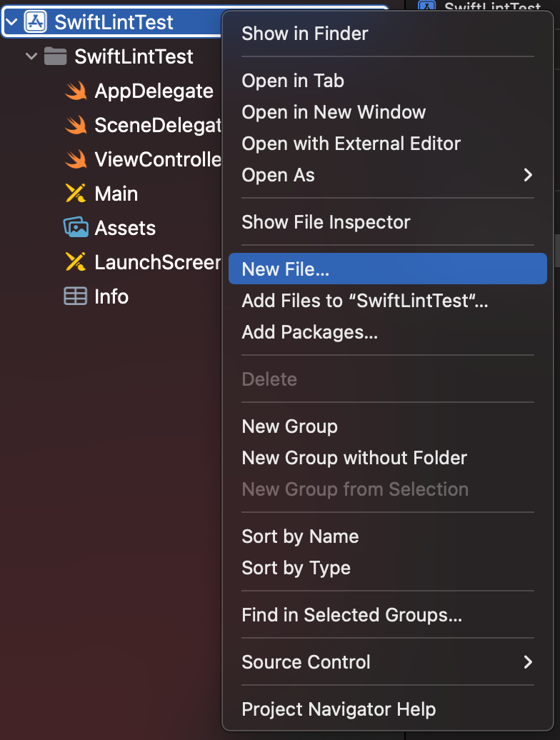Collapse the SwiftLintTest project root

tap(11, 21)
